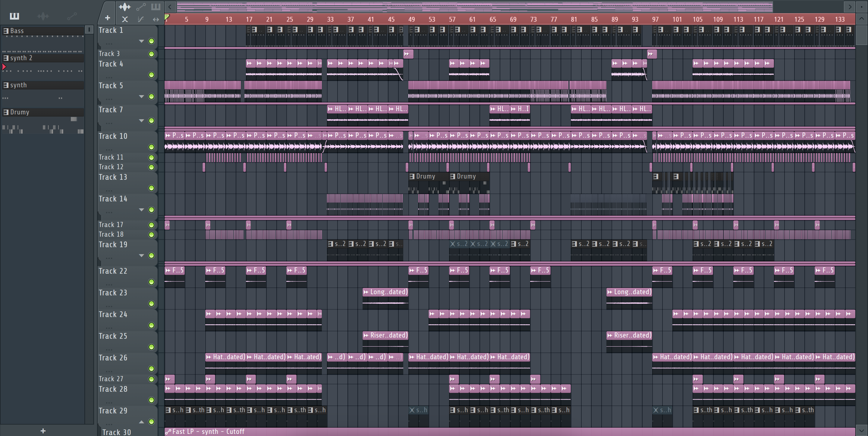This screenshot has height=436, width=868.
Task: Select the Track 13 header
Action: point(127,182)
